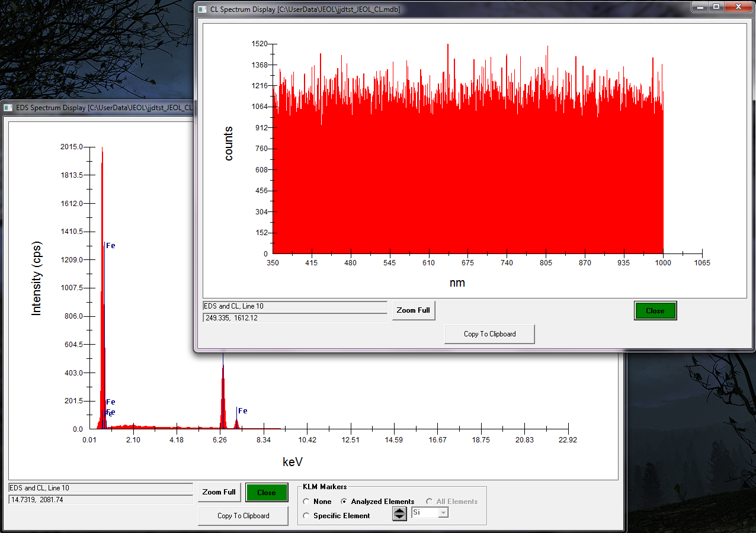Open the Si element dropdown
This screenshot has height=533, width=756.
click(443, 513)
